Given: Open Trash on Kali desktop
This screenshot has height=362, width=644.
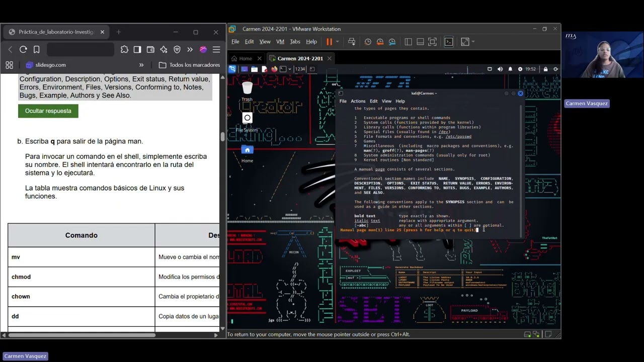Looking at the screenshot, I should click(x=247, y=91).
